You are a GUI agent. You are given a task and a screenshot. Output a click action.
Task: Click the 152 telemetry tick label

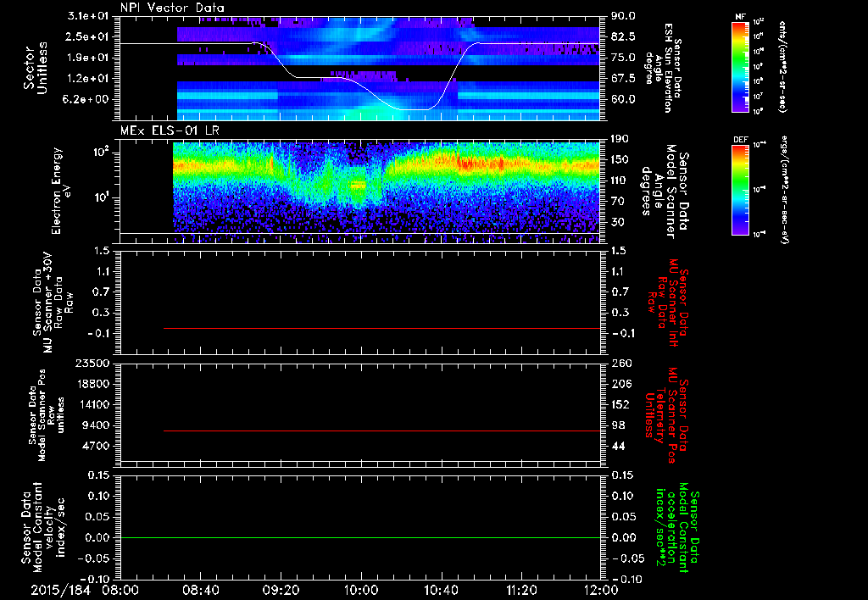pyautogui.click(x=620, y=404)
